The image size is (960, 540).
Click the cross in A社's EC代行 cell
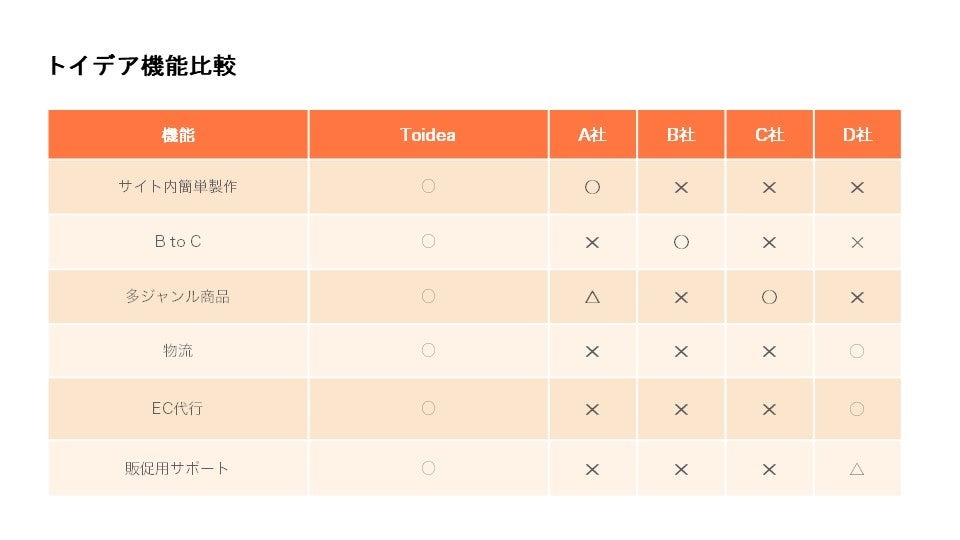pos(592,408)
